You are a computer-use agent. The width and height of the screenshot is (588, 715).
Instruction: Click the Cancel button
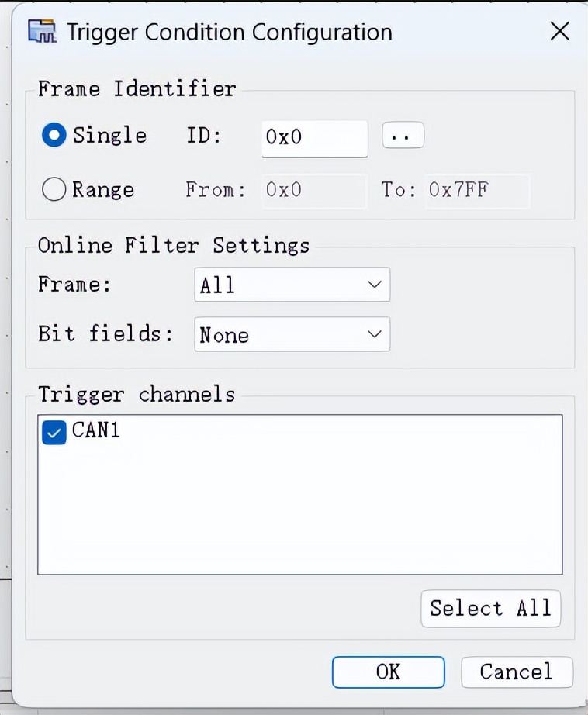517,672
